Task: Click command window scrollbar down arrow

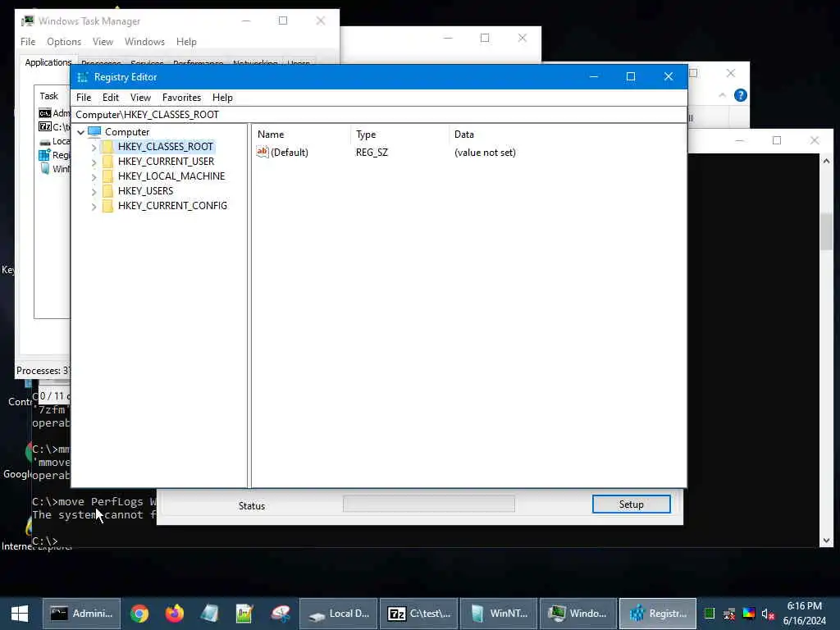Action: 826,541
